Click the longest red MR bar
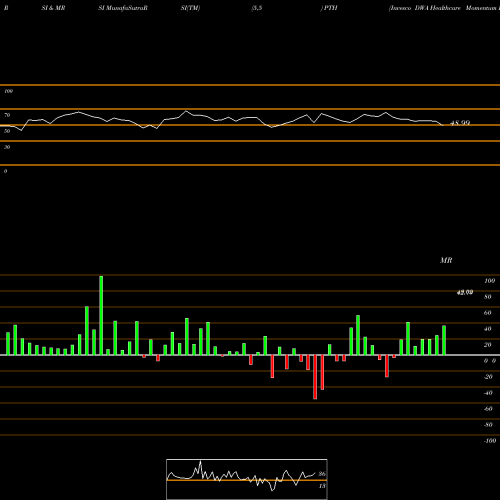This screenshot has height=500, width=500. pyautogui.click(x=315, y=377)
